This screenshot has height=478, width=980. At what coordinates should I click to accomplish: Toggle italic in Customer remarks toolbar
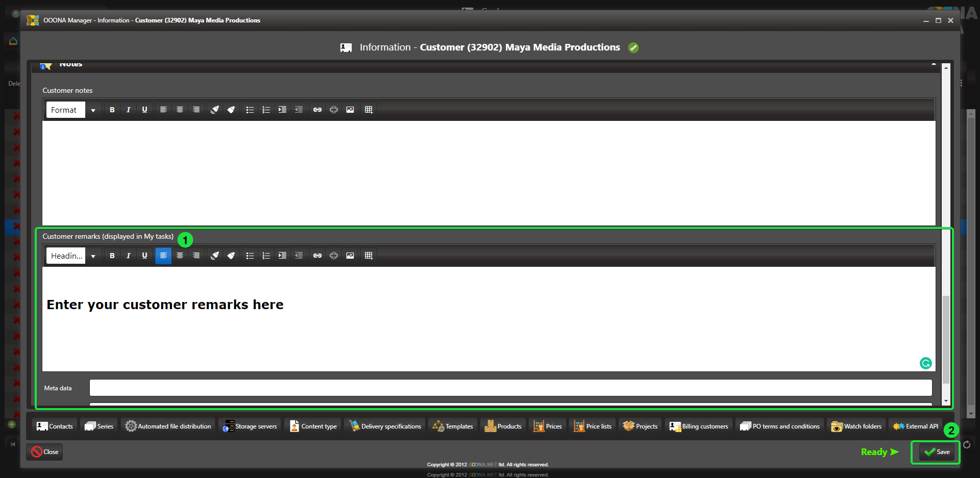tap(128, 256)
